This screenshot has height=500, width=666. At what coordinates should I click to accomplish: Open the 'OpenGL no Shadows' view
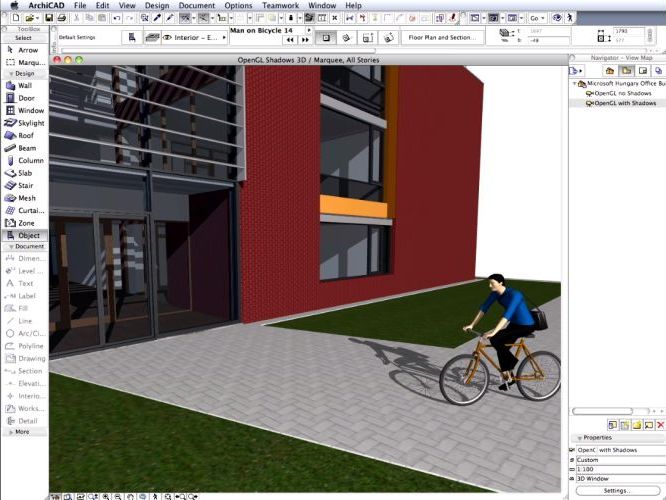tap(624, 93)
